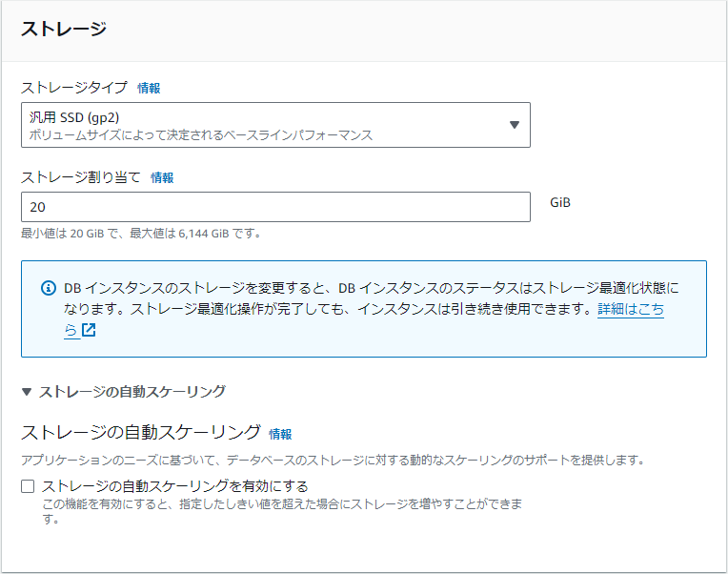Click the dropdown arrow icon for ストレージタイプ
This screenshot has height=574, width=728.
click(x=514, y=125)
